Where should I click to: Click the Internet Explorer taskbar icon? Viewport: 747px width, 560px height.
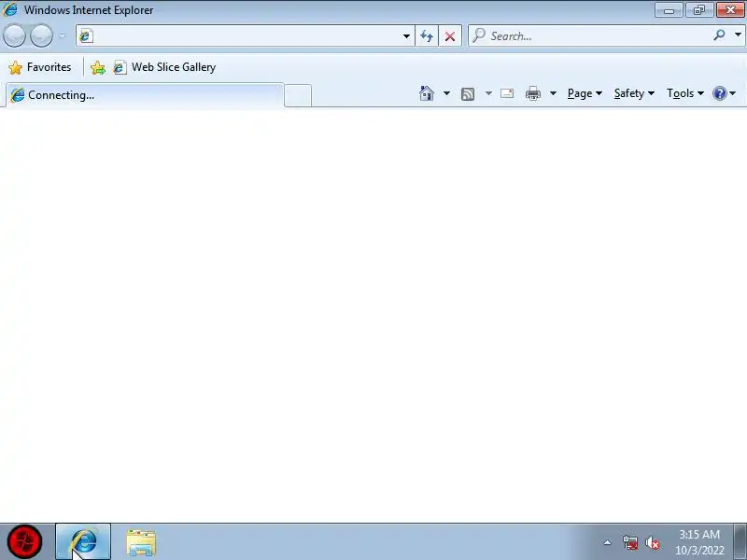(x=83, y=542)
